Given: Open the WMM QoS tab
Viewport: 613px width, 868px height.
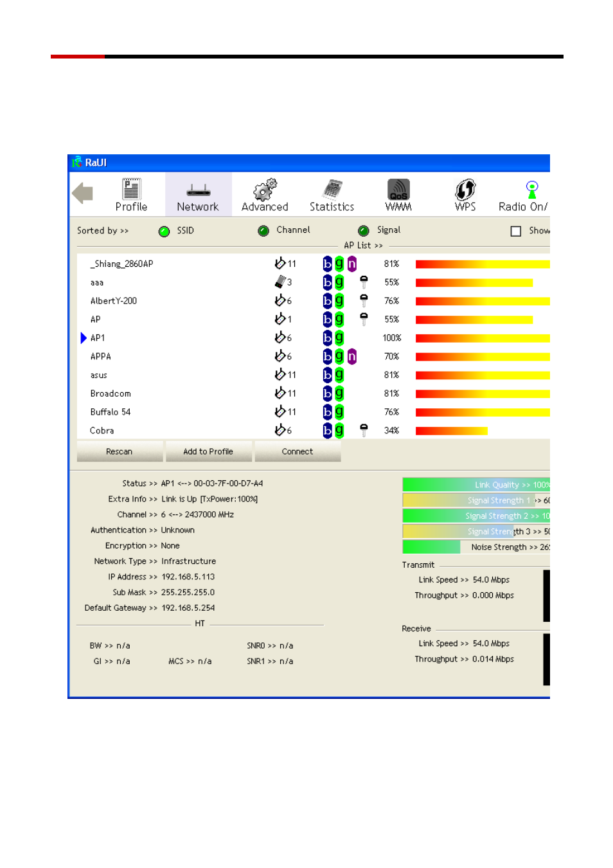Looking at the screenshot, I should point(398,195).
